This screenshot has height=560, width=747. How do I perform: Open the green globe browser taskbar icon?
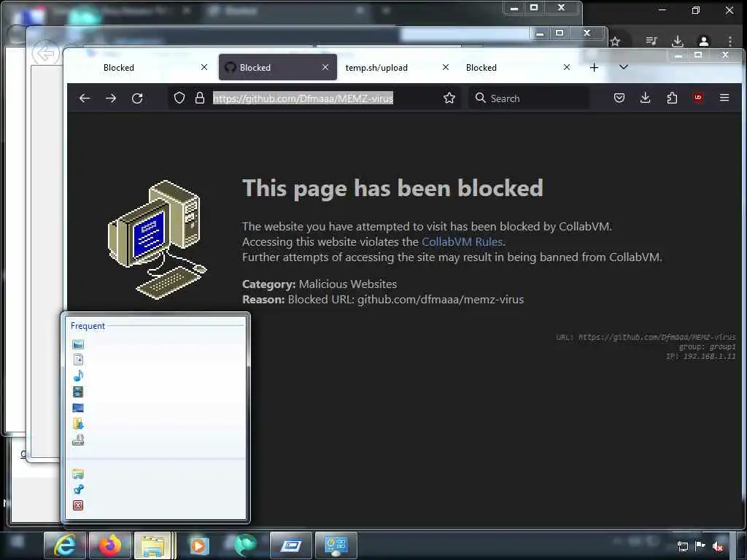click(245, 545)
